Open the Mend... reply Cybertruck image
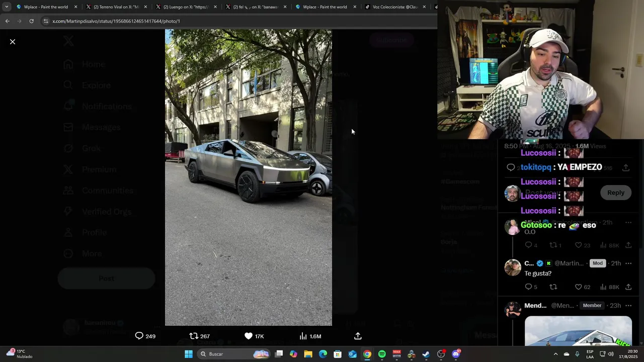Image resolution: width=644 pixels, height=362 pixels. (x=578, y=331)
